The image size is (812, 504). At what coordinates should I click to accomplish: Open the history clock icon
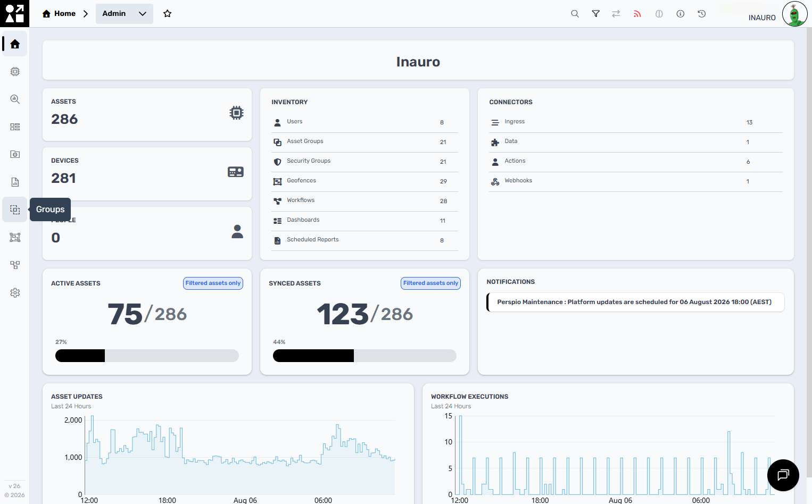[701, 14]
